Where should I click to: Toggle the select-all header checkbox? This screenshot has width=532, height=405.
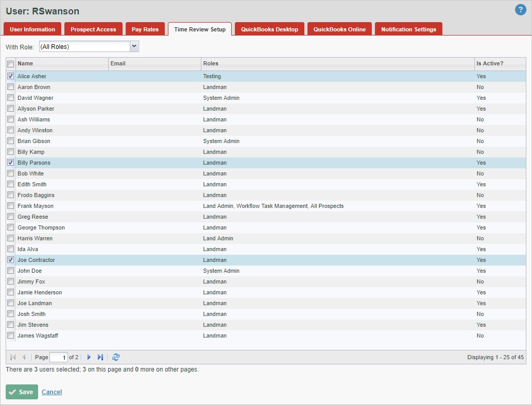(x=11, y=64)
